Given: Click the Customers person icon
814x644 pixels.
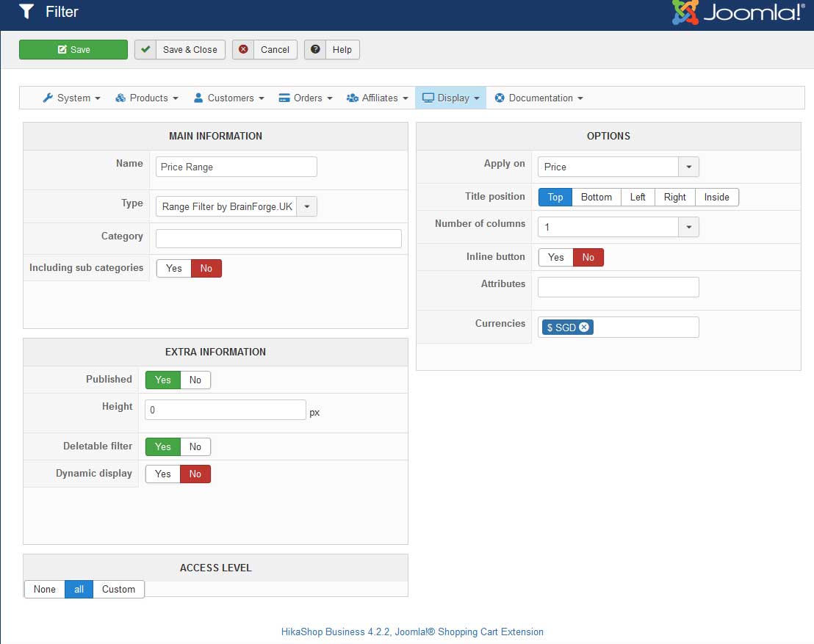Looking at the screenshot, I should (197, 97).
